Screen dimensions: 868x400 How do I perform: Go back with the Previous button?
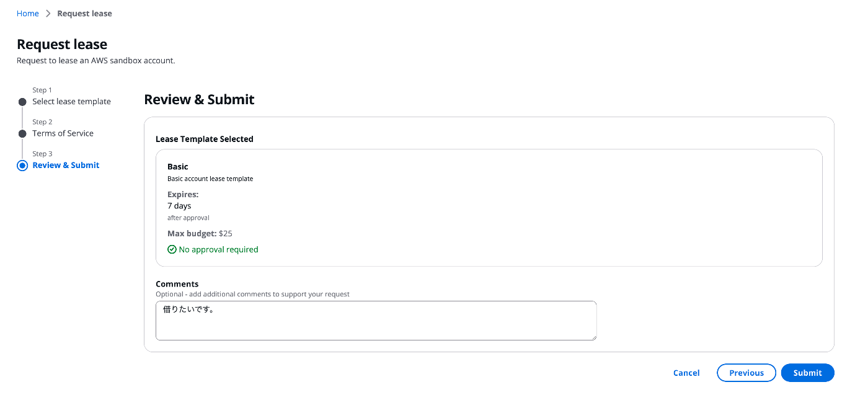tap(746, 373)
